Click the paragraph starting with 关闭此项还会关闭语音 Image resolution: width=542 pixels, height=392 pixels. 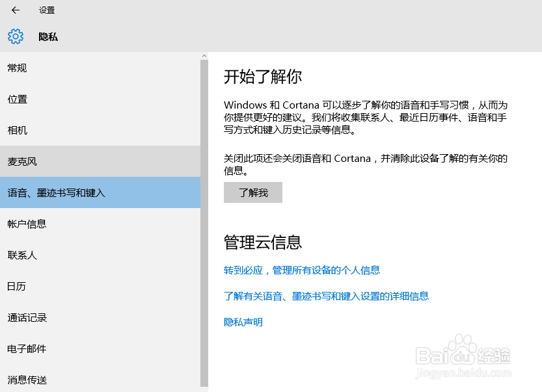[366, 164]
